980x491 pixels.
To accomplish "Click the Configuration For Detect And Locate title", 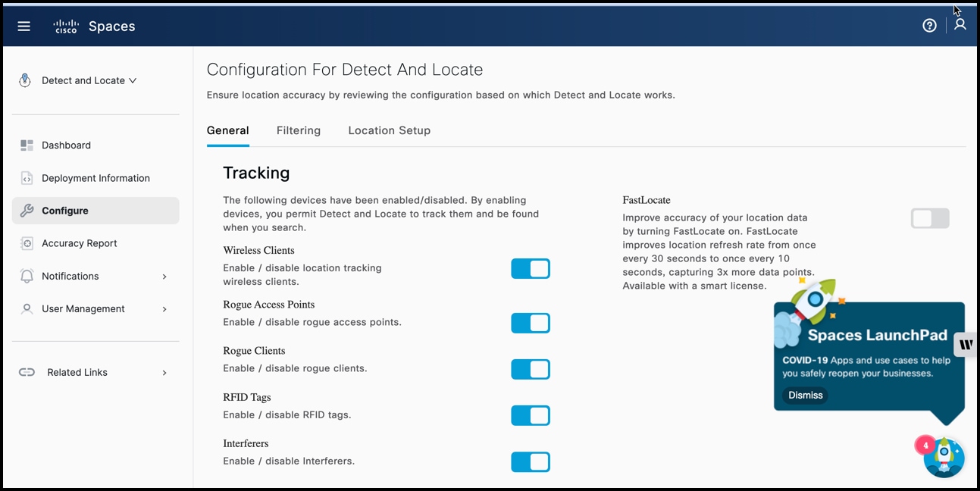I will coord(345,70).
